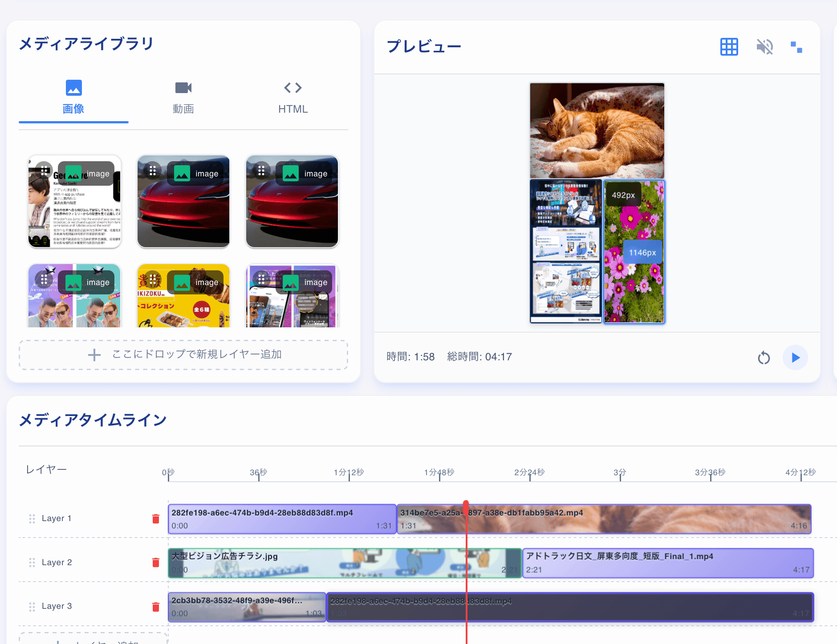Click the drag handle on the Tesla image thumbnail
This screenshot has height=644, width=837.
[x=153, y=171]
